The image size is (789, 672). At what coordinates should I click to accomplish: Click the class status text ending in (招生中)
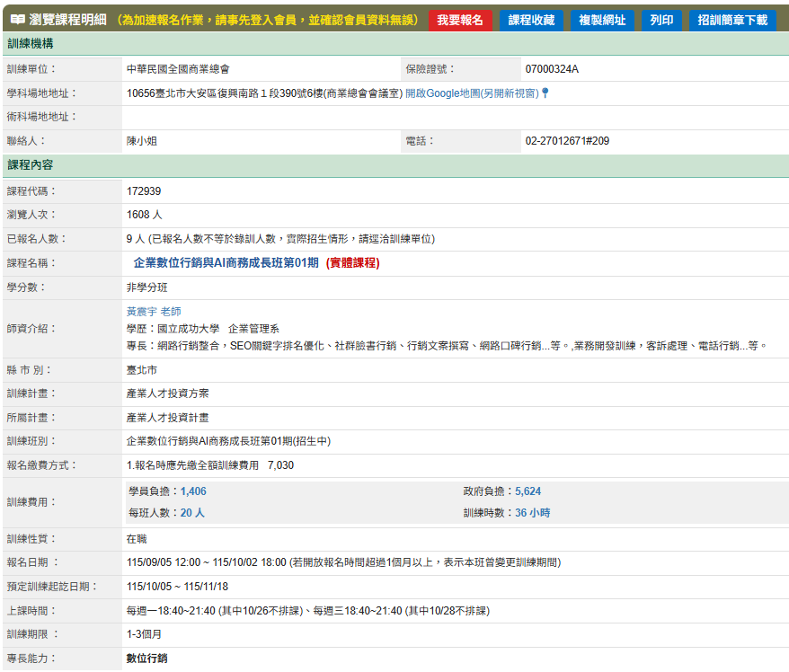click(228, 441)
